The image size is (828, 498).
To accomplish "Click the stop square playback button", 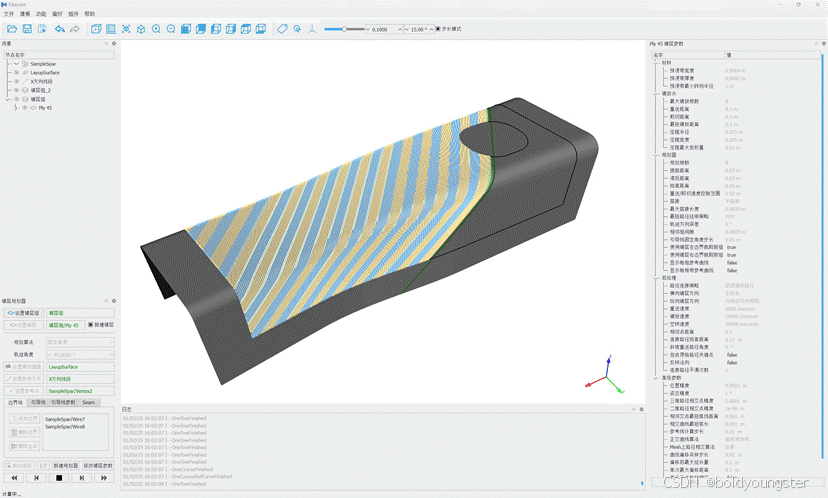I will click(59, 478).
